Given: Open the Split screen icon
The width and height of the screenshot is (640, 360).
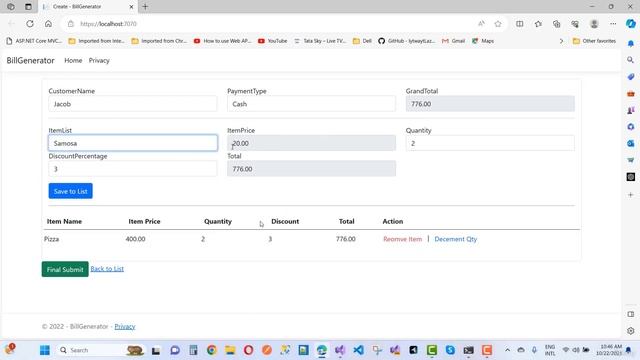Looking at the screenshot, I should [x=520, y=24].
